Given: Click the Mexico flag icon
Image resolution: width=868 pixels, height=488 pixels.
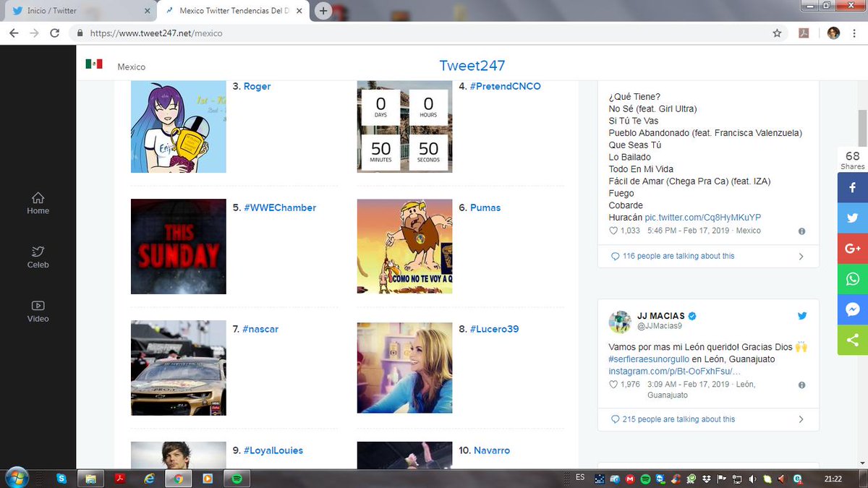Looking at the screenshot, I should [x=94, y=64].
